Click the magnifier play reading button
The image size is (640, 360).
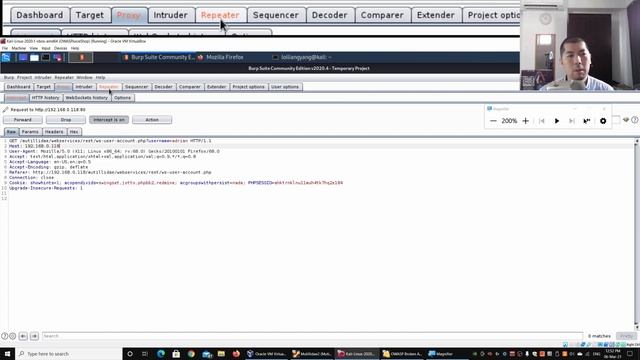click(x=557, y=121)
